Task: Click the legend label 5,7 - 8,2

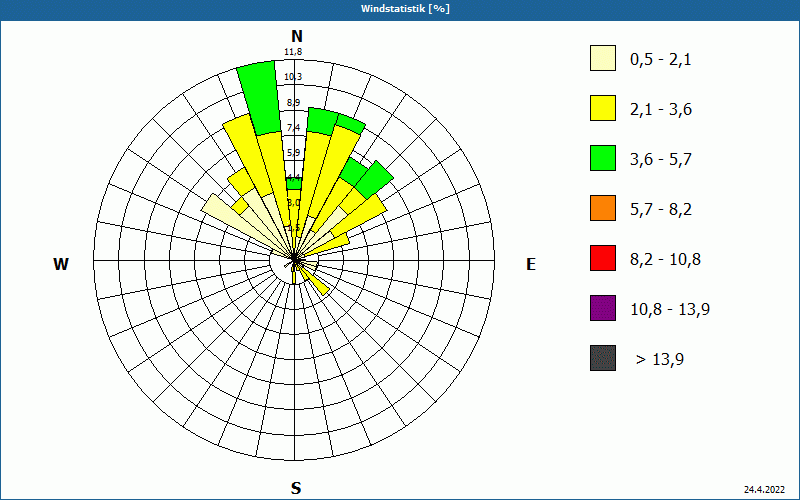Action: [661, 210]
